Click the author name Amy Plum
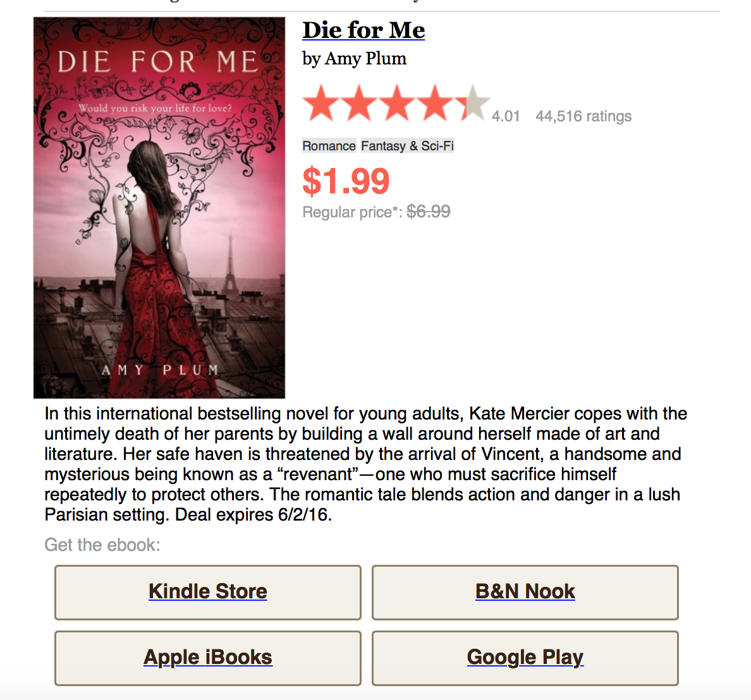Screen dimensions: 751x700 click(x=365, y=59)
